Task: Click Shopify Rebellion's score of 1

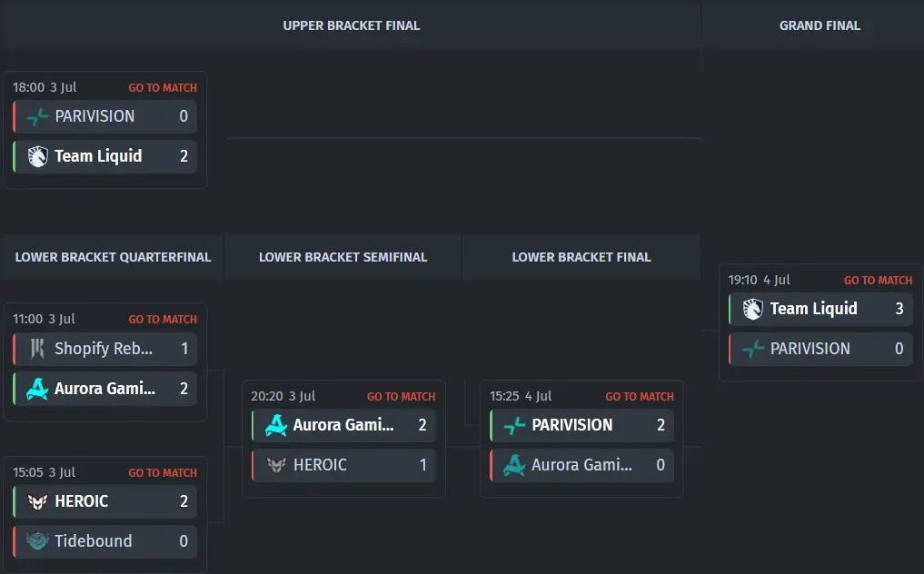Action: tap(184, 349)
